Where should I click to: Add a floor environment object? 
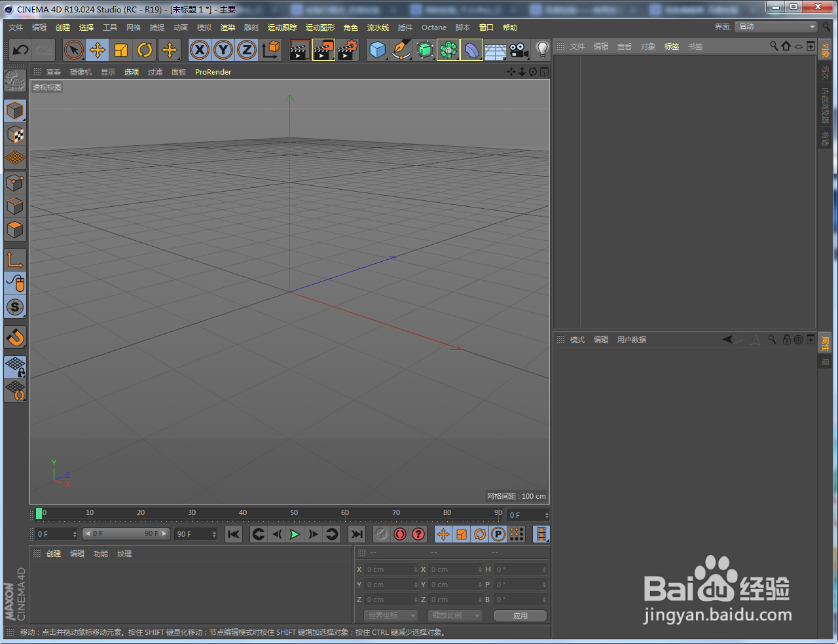(x=495, y=50)
